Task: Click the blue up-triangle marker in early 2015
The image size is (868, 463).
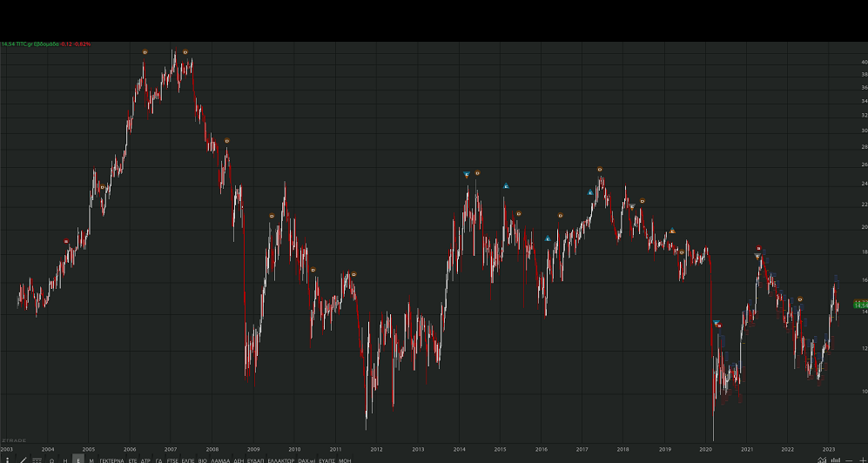Action: point(506,186)
